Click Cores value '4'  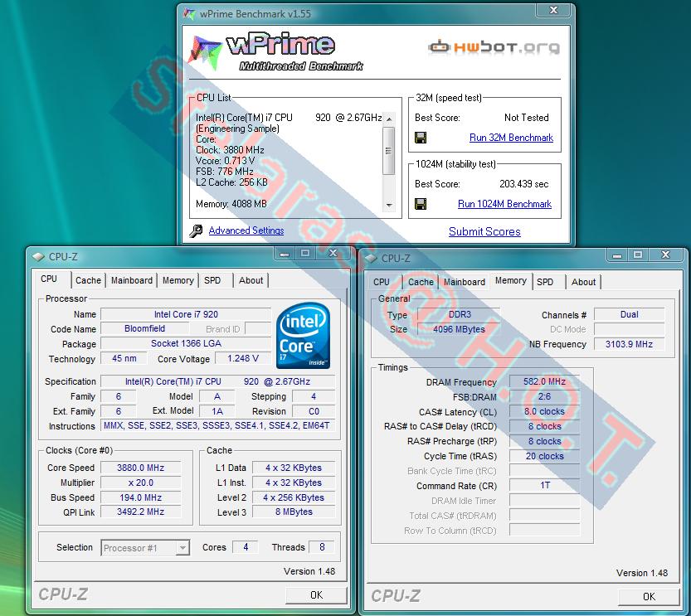(246, 547)
